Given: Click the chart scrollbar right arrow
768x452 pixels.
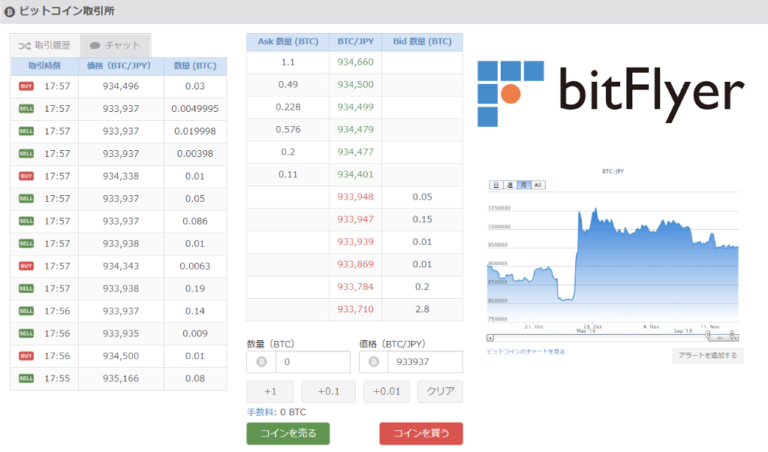Looking at the screenshot, I should coord(735,338).
